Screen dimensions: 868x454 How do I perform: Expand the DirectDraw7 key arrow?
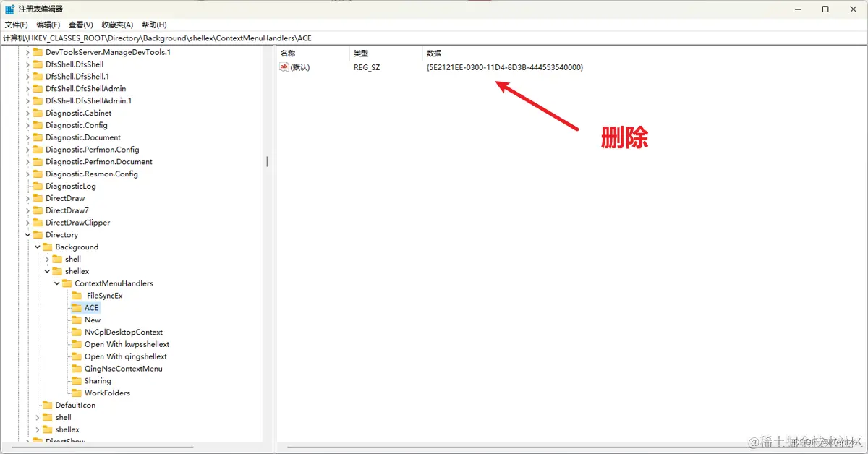click(28, 210)
